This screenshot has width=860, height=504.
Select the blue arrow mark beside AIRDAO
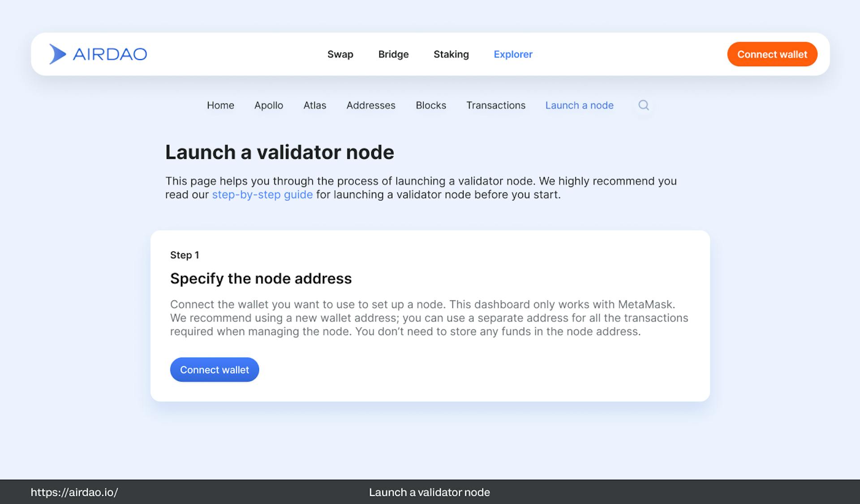pyautogui.click(x=58, y=54)
